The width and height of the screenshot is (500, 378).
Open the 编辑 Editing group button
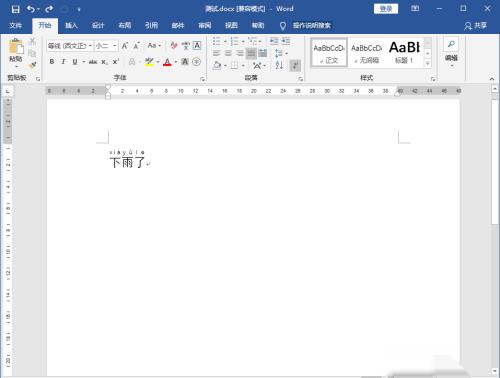click(451, 53)
